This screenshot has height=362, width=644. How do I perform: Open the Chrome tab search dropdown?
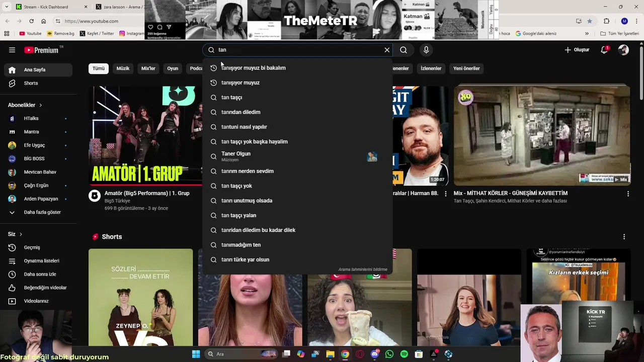7,7
